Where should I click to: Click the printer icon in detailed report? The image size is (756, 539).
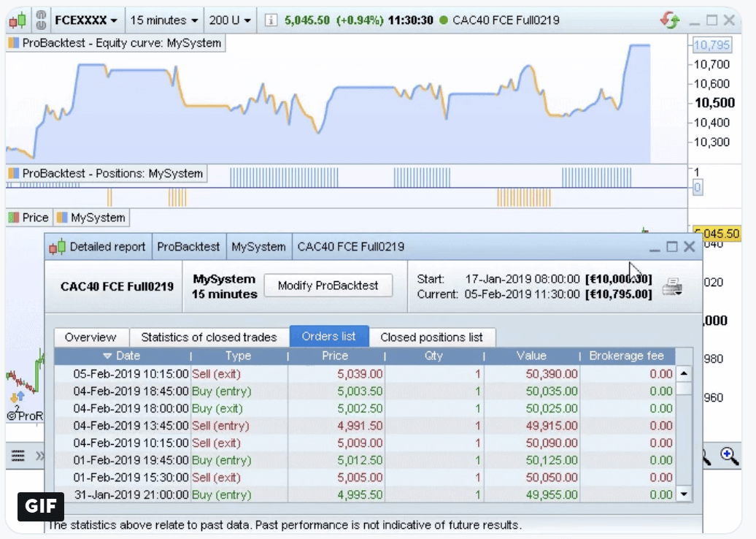click(672, 286)
